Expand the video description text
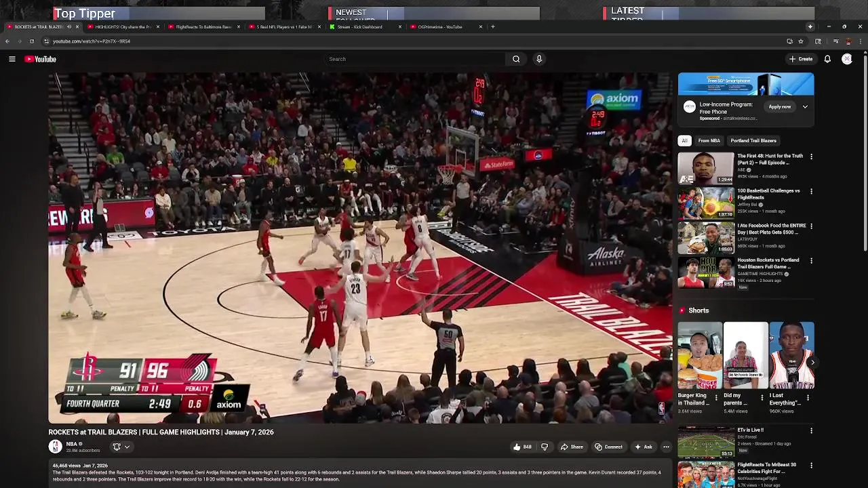868x488 pixels. coord(359,472)
